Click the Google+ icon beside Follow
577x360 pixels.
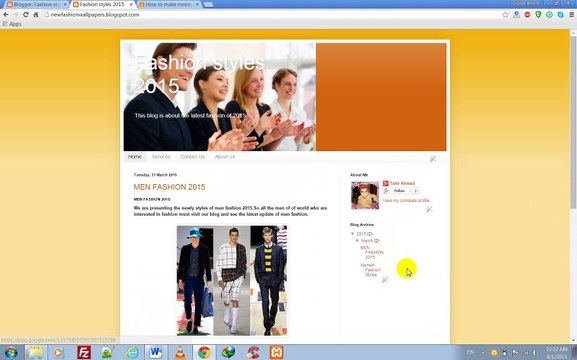386,191
